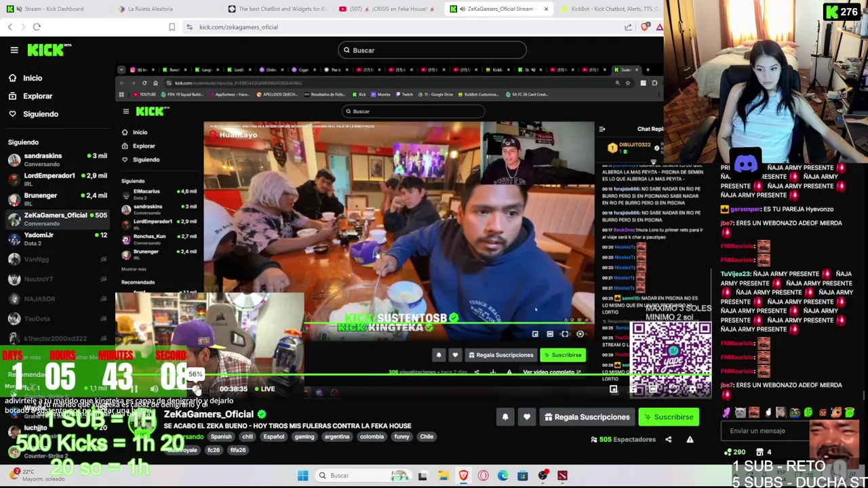The width and height of the screenshot is (868, 488).
Task: Select the argentina tag
Action: click(337, 436)
